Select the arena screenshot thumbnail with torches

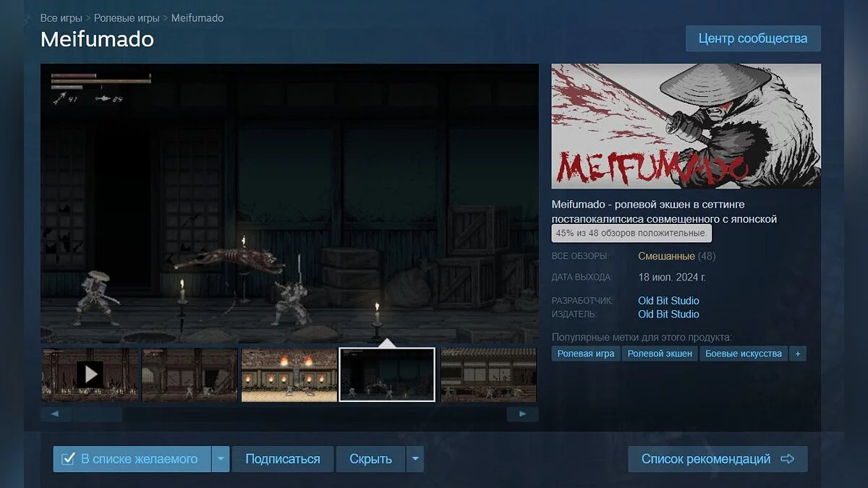tap(289, 374)
